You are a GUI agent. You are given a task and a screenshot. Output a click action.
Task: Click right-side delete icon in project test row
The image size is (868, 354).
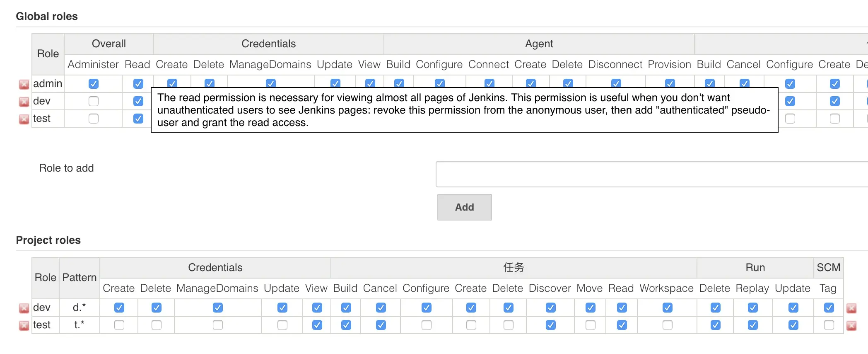click(x=851, y=326)
